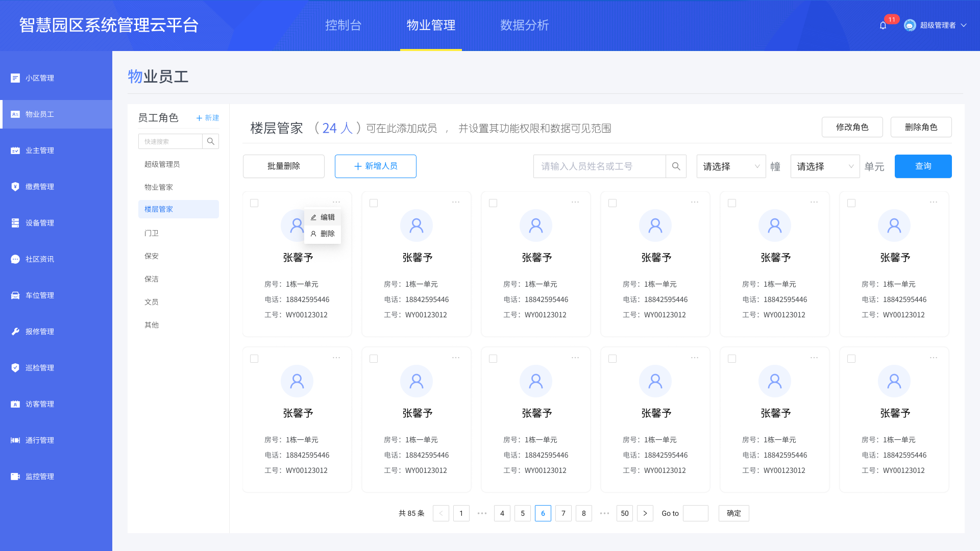Image resolution: width=980 pixels, height=551 pixels.
Task: Open the 报修管理 wrench sidebar icon
Action: [x=15, y=331]
